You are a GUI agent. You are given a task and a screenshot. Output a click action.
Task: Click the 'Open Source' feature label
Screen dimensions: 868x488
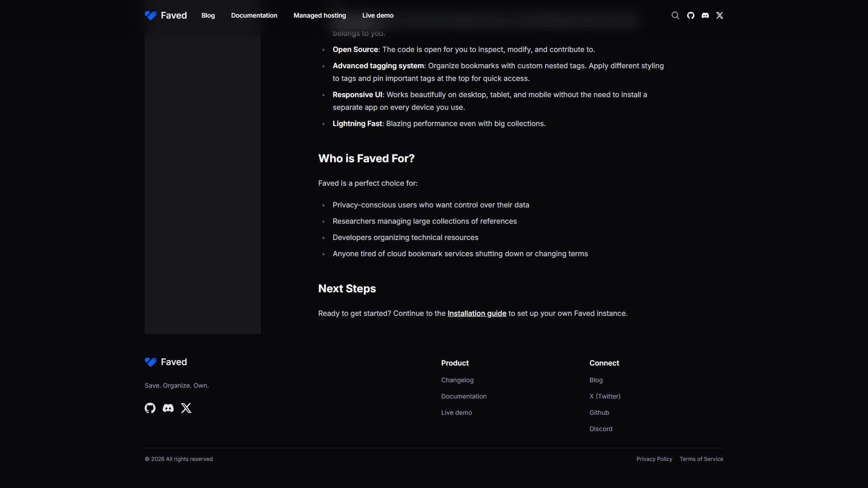tap(355, 49)
